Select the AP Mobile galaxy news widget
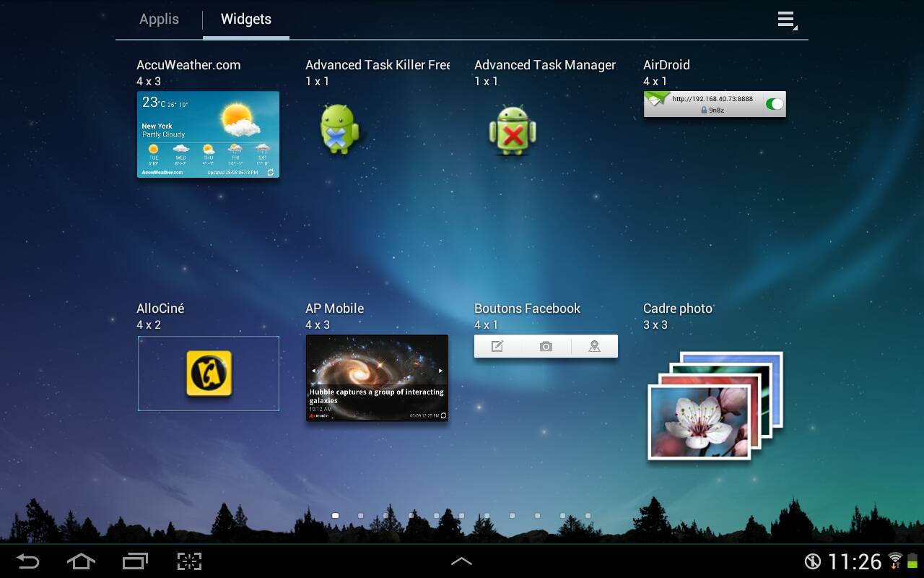This screenshot has height=578, width=924. click(377, 378)
